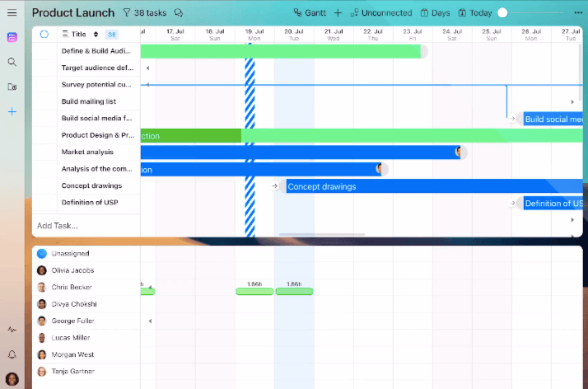Click assignee avatar on Market analysis bar
Screen dimensions: 588x389
pyautogui.click(x=458, y=152)
